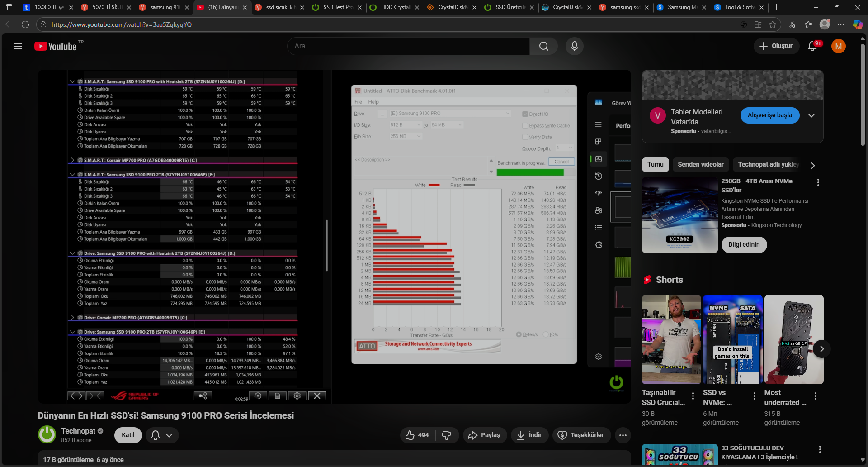Open the favorites list icon

(808, 24)
